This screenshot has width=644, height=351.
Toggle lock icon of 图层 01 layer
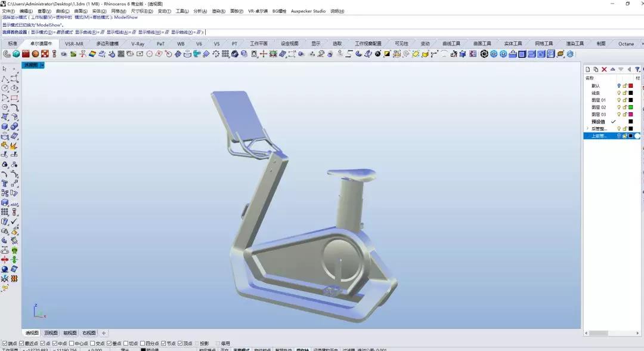[625, 100]
